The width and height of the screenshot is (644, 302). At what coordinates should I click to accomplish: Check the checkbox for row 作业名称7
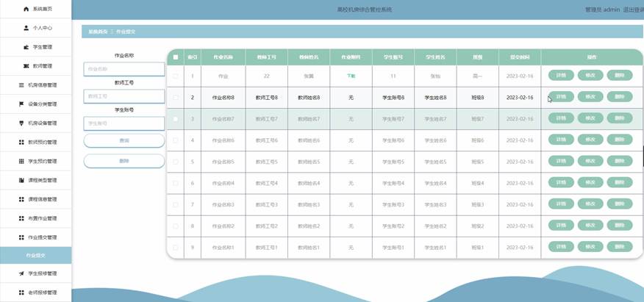tap(176, 119)
